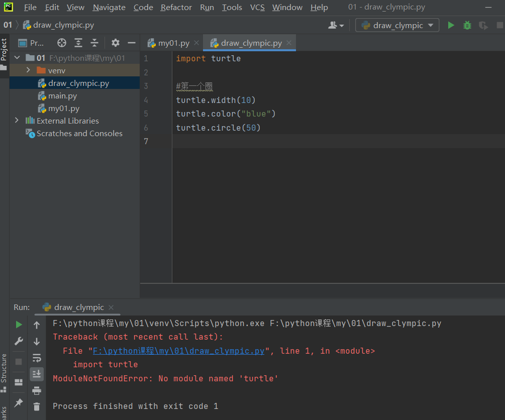Viewport: 505px width, 420px height.
Task: Print the Run console output
Action: click(x=37, y=391)
